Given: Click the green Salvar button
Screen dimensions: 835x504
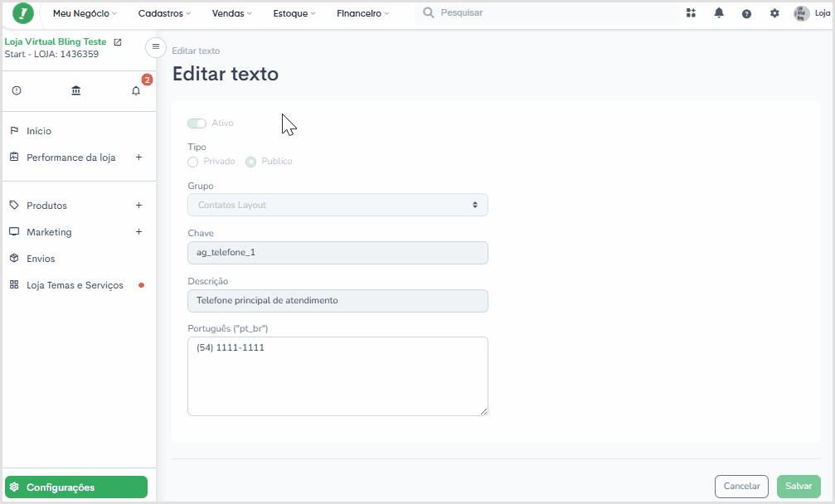Looking at the screenshot, I should (799, 487).
